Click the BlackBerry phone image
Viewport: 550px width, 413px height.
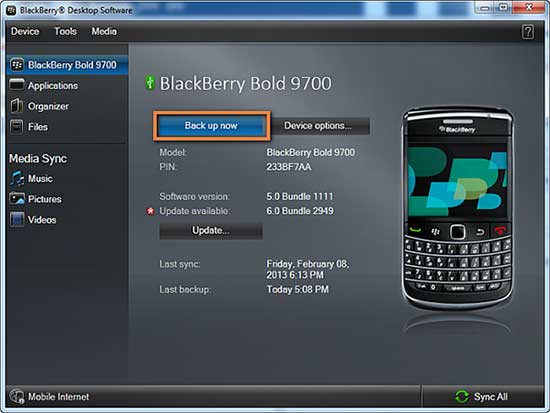coord(457,208)
